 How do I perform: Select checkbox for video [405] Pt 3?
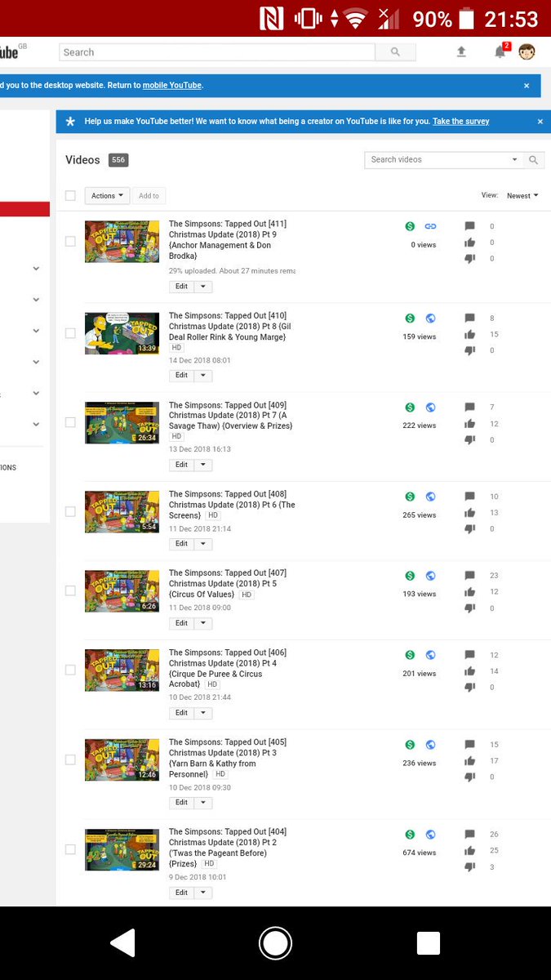[70, 759]
